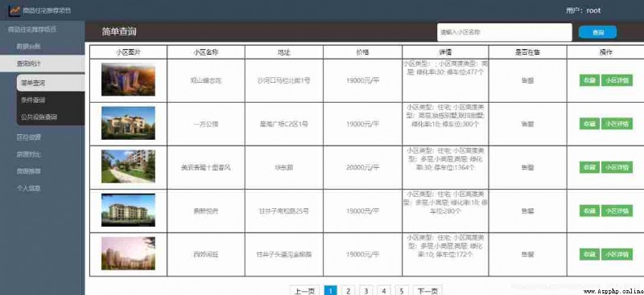Open 小区详情 for the 172 parking-space community
Image resolution: width=644 pixels, height=295 pixels.
point(617,254)
